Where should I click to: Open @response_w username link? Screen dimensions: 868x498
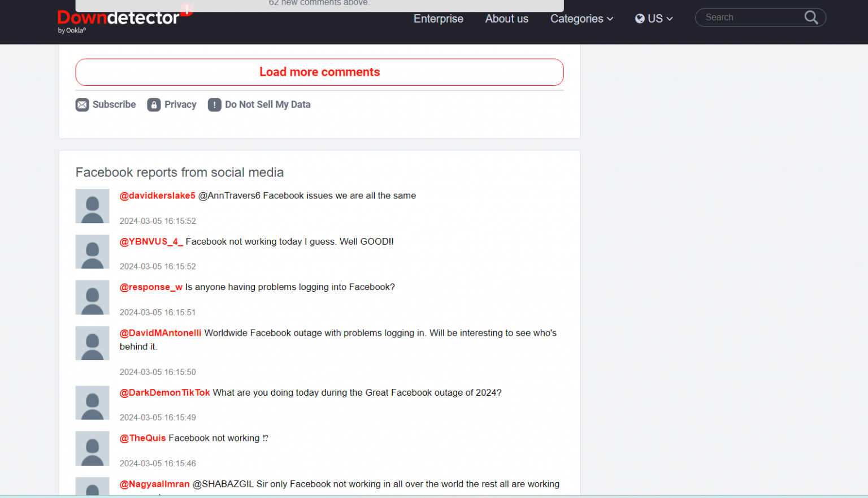click(x=151, y=287)
